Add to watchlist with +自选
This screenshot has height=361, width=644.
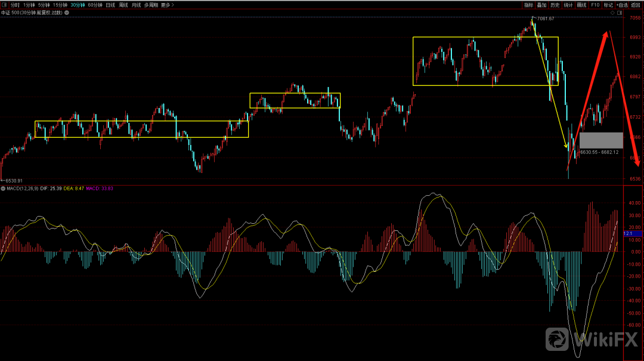[x=621, y=5]
